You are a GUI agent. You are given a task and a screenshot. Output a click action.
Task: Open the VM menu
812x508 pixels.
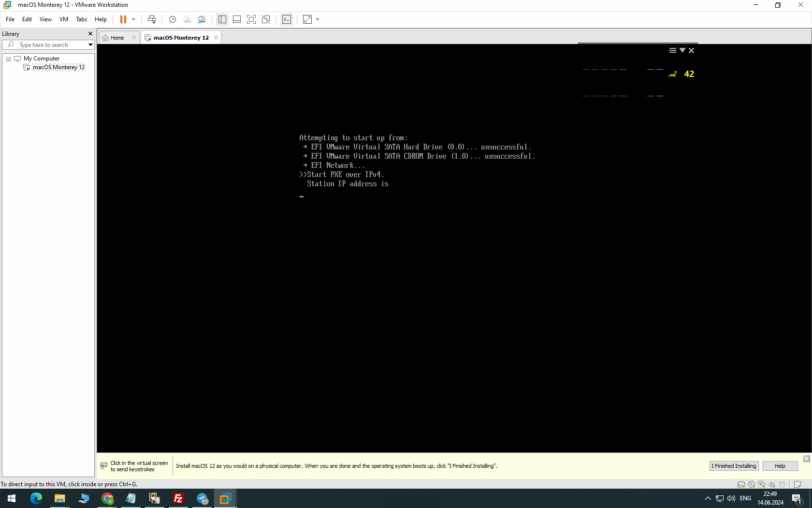(x=63, y=19)
